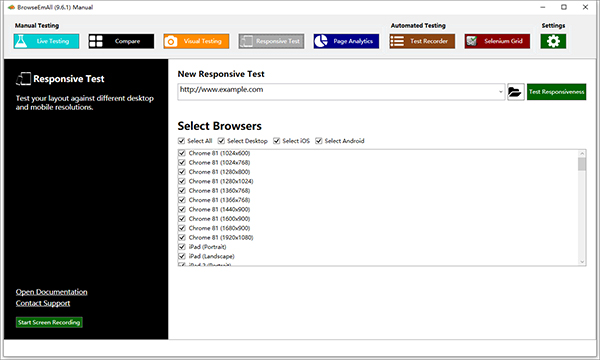Uncheck Chrome 81 (1680x900)

182,228
